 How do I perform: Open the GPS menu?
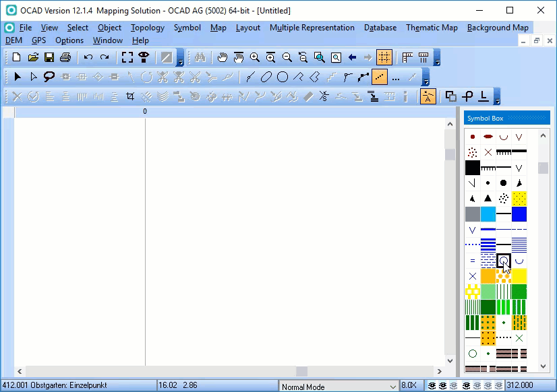point(38,40)
